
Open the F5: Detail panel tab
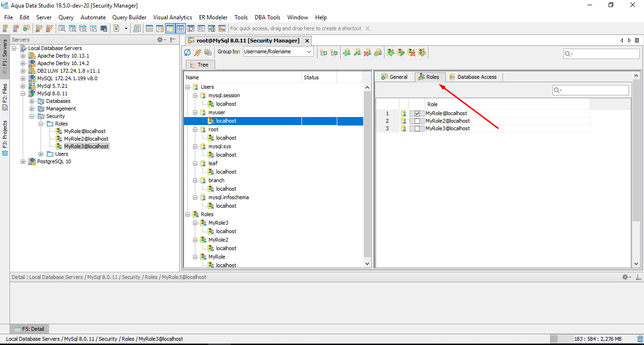click(29, 329)
